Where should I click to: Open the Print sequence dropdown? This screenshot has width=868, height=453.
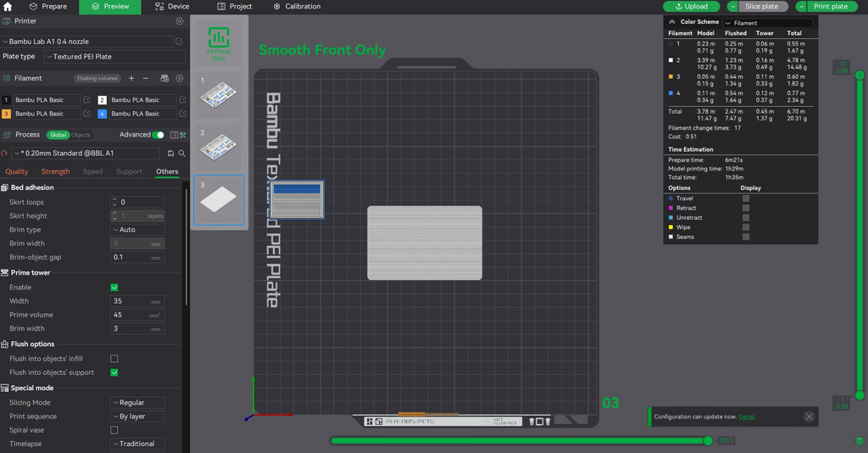tap(137, 417)
